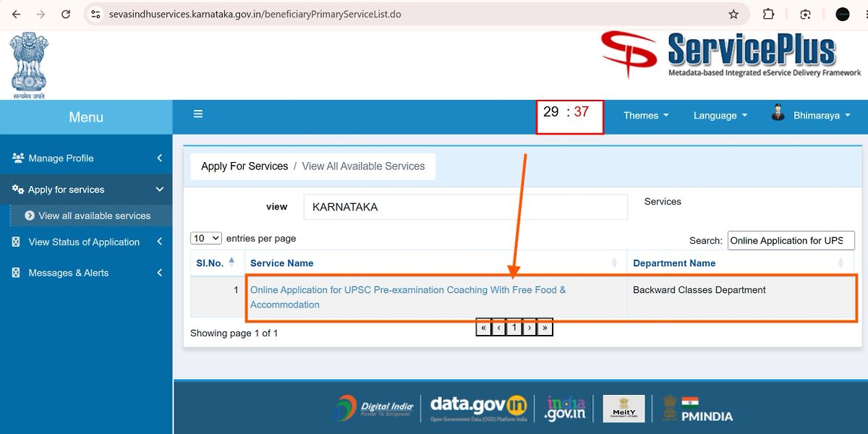The image size is (868, 434).
Task: Select Apply for services menu item
Action: point(86,190)
